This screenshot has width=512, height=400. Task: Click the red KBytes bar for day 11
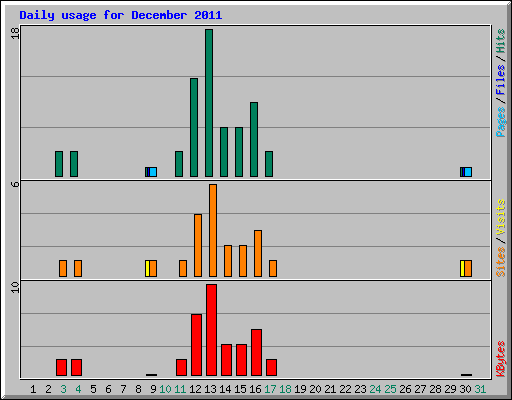pyautogui.click(x=182, y=367)
